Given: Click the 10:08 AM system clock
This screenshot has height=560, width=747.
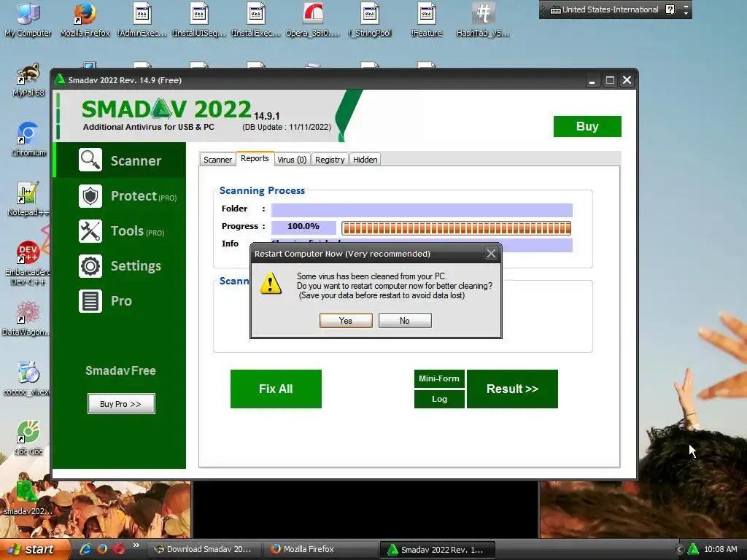Looking at the screenshot, I should click(720, 549).
